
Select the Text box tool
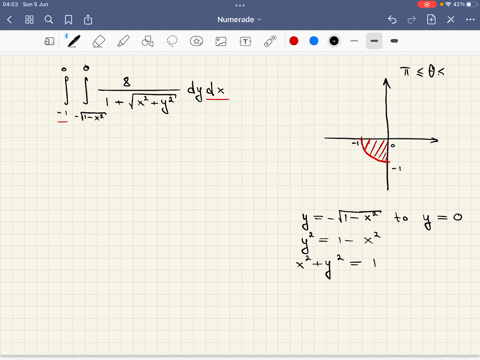click(245, 41)
